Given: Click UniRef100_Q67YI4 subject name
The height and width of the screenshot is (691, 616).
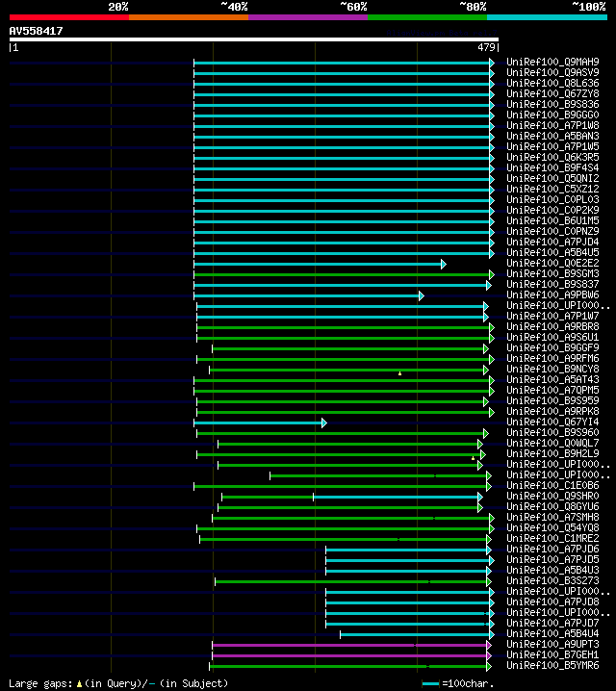Looking at the screenshot, I should pyautogui.click(x=552, y=422).
